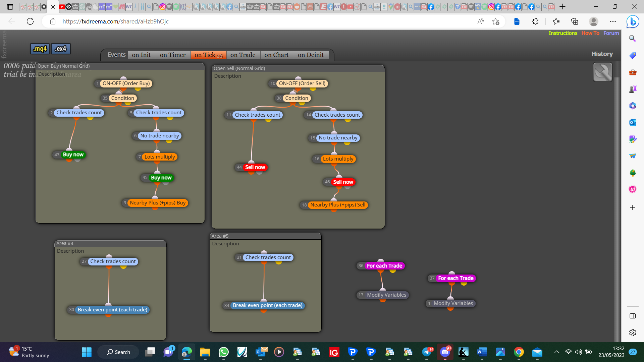This screenshot has height=362, width=644.
Task: Open browser settings ellipsis menu
Action: coord(613,21)
